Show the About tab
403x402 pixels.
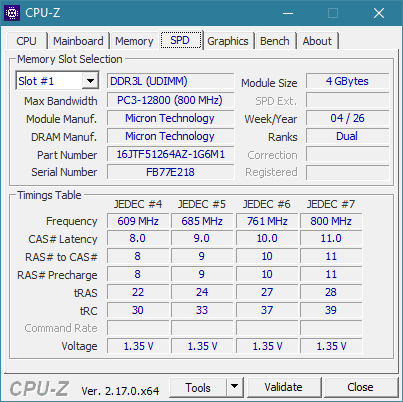[x=317, y=41]
